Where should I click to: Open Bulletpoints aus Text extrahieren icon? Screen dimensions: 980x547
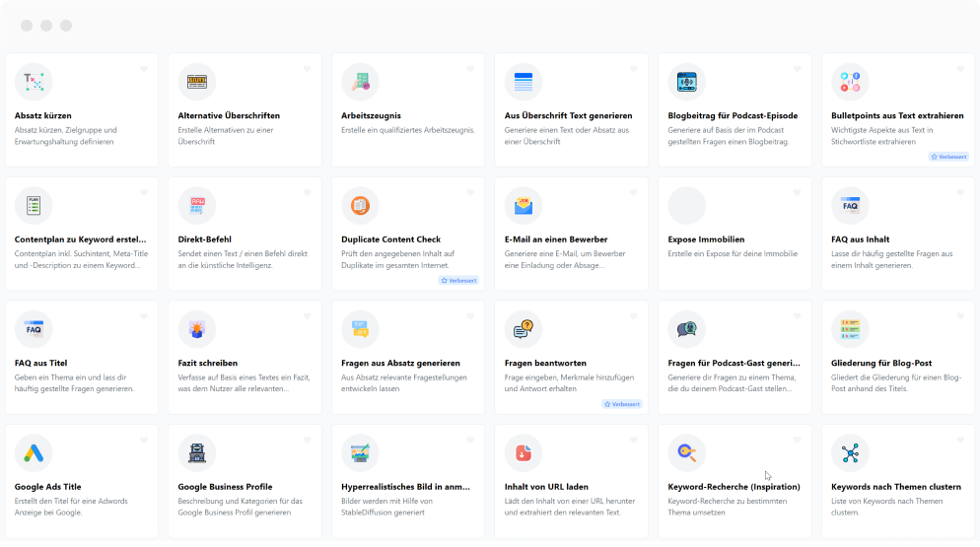click(850, 82)
